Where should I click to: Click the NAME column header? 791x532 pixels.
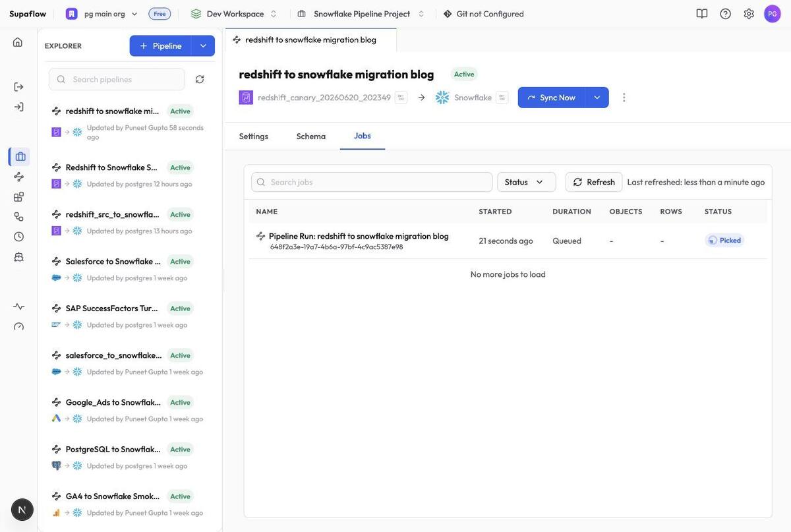click(266, 212)
